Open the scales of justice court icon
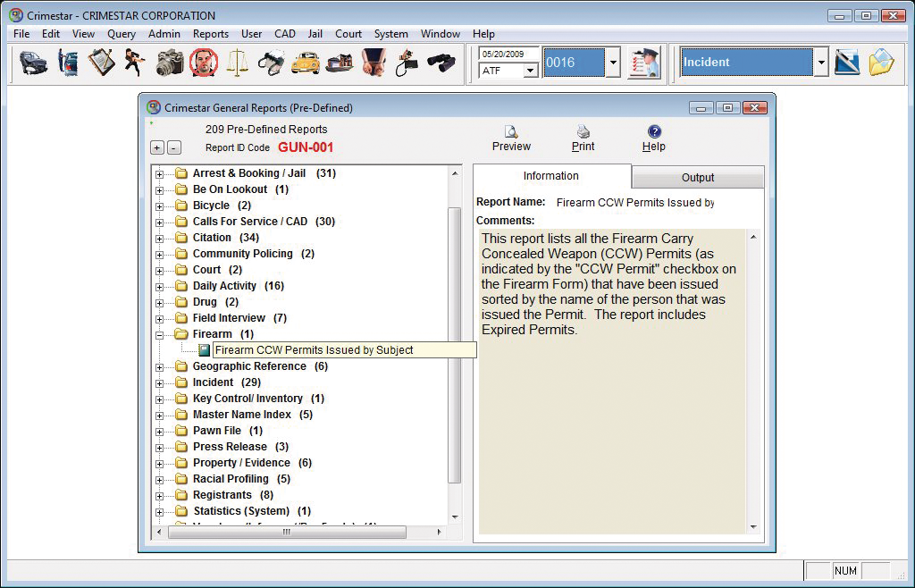This screenshot has width=915, height=588. click(237, 63)
